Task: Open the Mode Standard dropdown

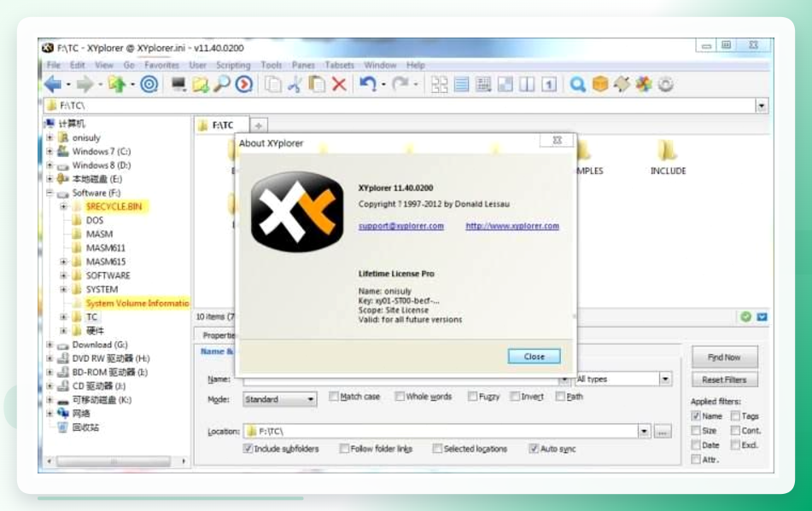Action: coord(280,399)
